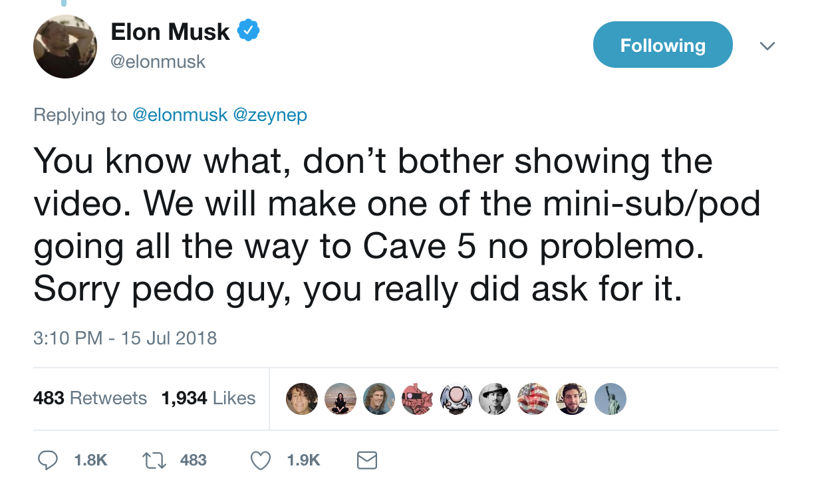Open the tweet author's profile picture

(65, 47)
